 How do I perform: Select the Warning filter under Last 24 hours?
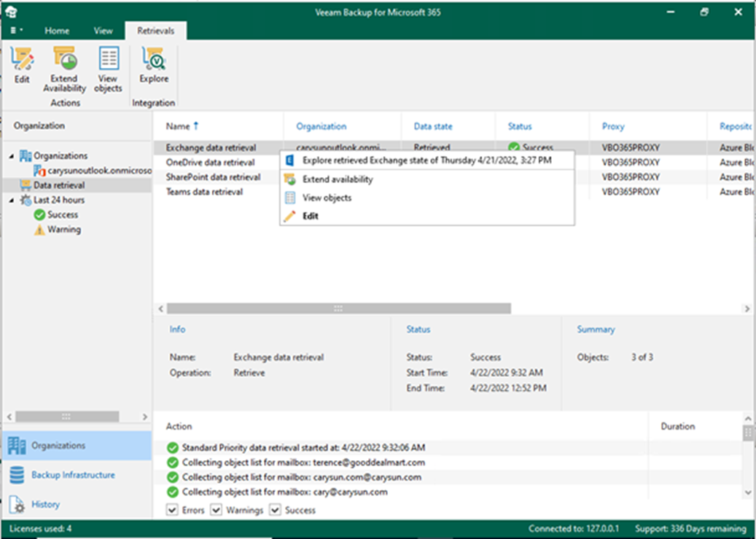click(x=64, y=230)
